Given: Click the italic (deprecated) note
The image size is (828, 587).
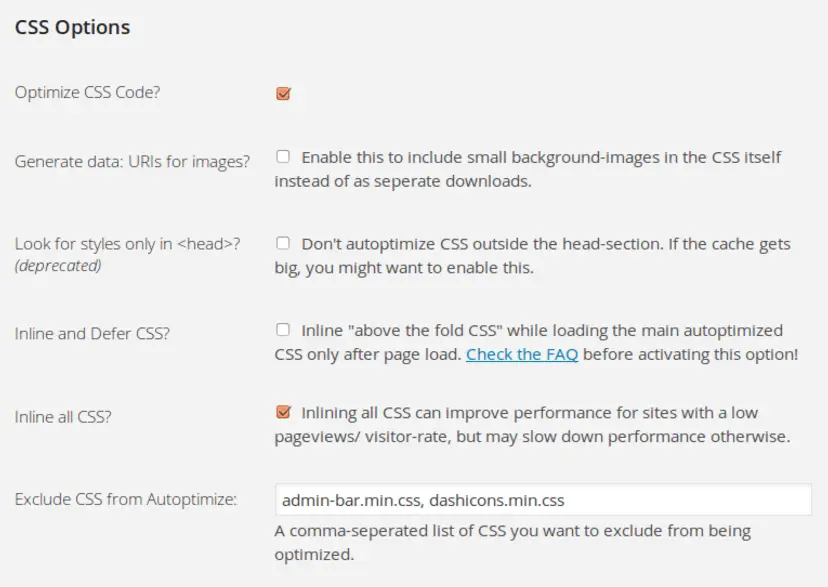Looking at the screenshot, I should (x=58, y=266).
